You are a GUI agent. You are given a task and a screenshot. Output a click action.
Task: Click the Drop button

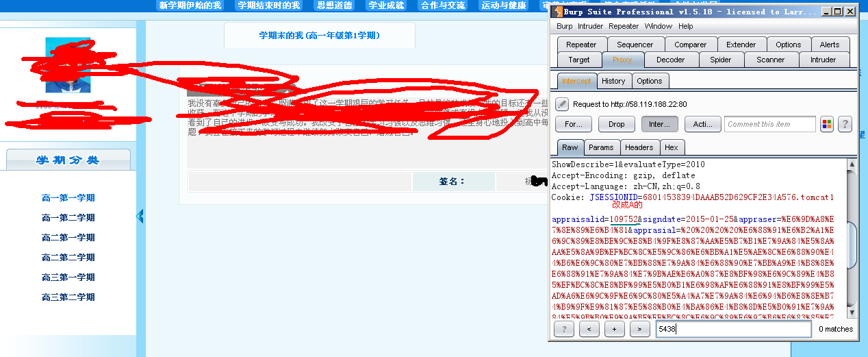[617, 124]
